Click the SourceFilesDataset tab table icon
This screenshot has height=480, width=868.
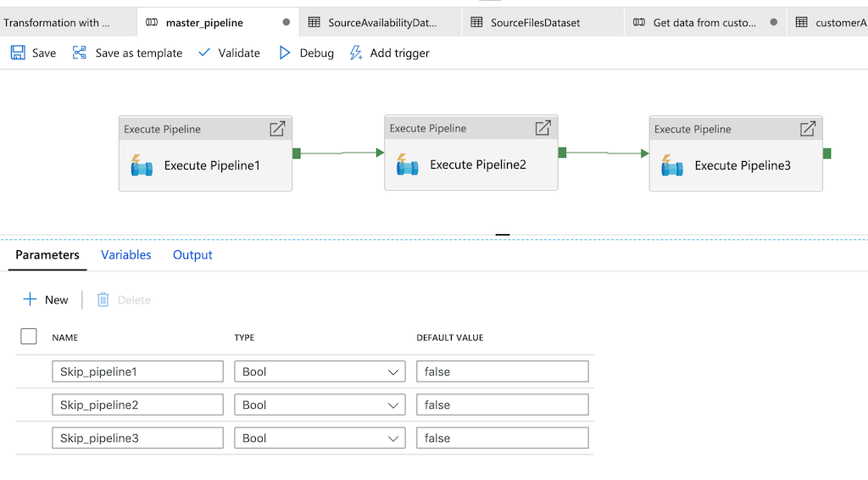coord(476,22)
